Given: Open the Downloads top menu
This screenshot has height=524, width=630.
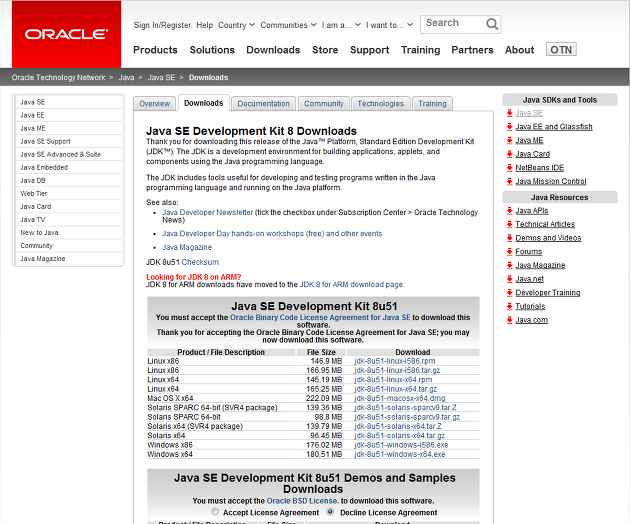Looking at the screenshot, I should [x=273, y=50].
